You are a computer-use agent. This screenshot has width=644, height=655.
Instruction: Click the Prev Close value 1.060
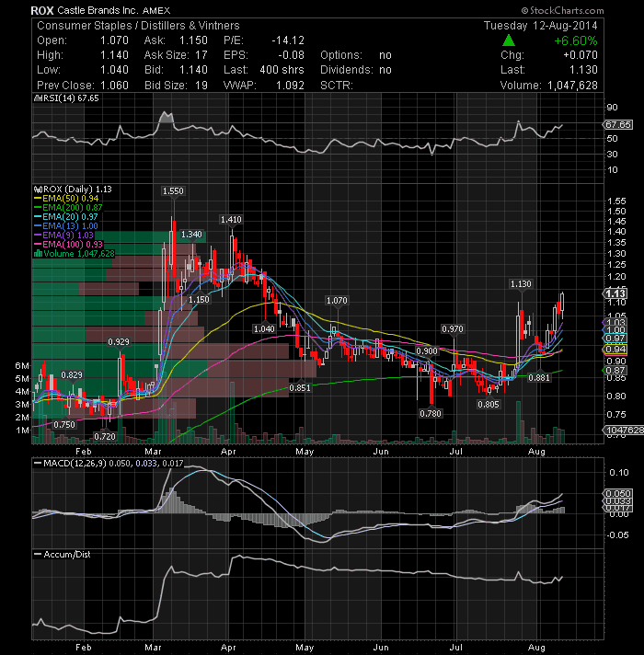114,86
